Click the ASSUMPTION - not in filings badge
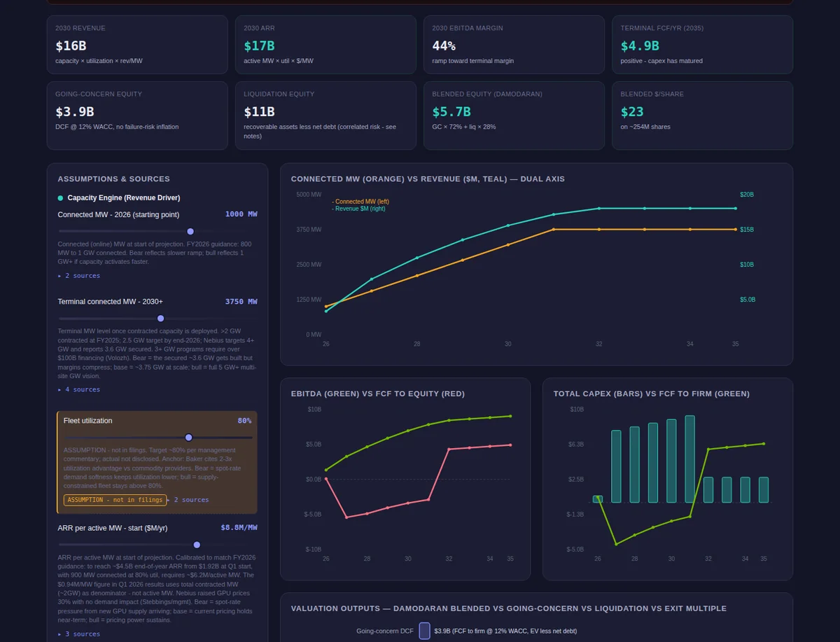Screen dimensions: 840x642 click(115, 500)
